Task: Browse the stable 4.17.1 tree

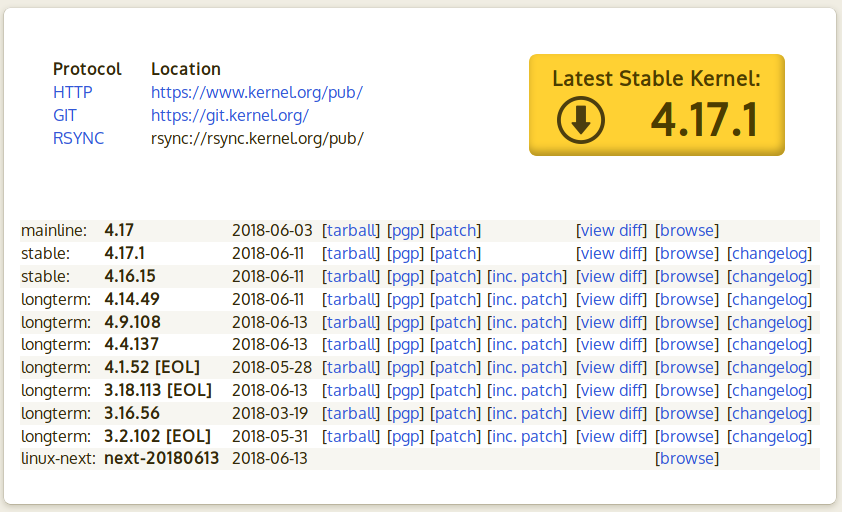Action: 687,254
